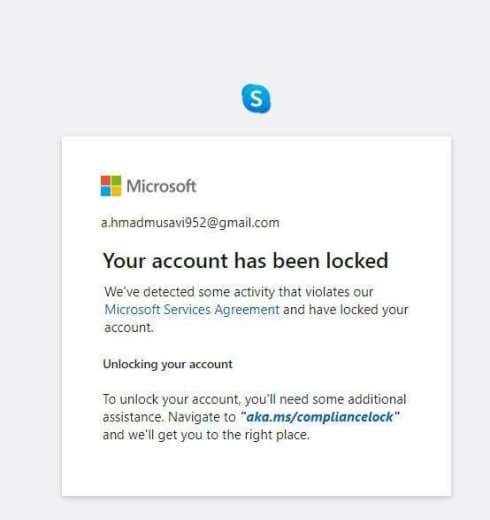Click the Microsoft four-square logo
Image resolution: width=490 pixels, height=520 pixels.
111,186
